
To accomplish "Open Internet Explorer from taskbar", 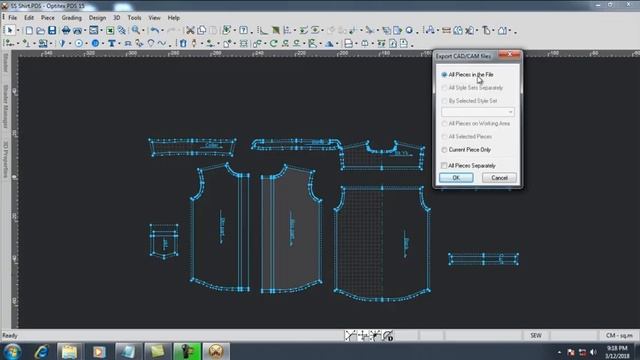I will click(42, 351).
